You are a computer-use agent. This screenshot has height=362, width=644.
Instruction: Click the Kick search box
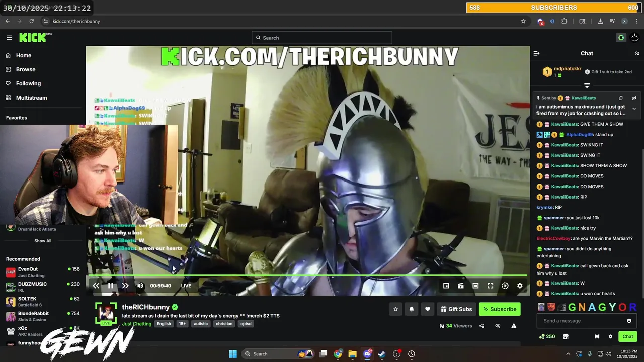(322, 38)
